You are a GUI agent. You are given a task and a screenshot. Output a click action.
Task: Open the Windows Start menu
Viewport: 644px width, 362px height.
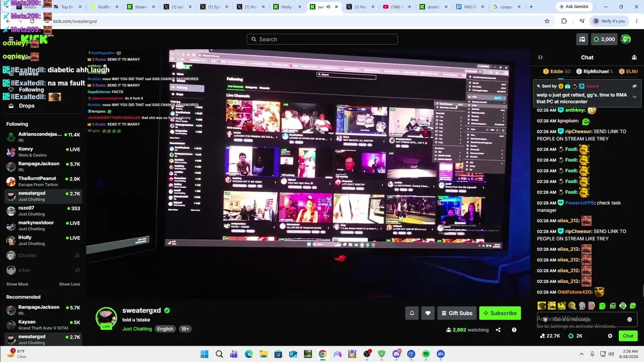[204, 354]
